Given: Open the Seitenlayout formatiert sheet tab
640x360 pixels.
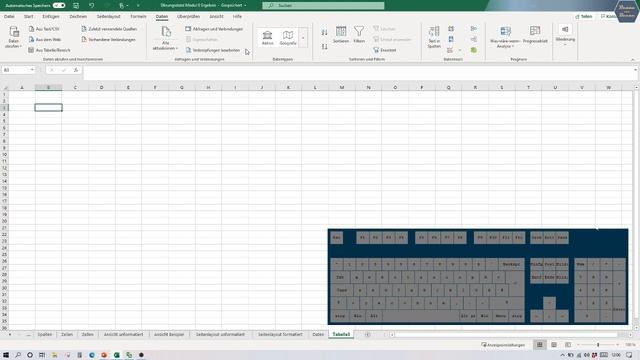Looking at the screenshot, I should coord(280,334).
